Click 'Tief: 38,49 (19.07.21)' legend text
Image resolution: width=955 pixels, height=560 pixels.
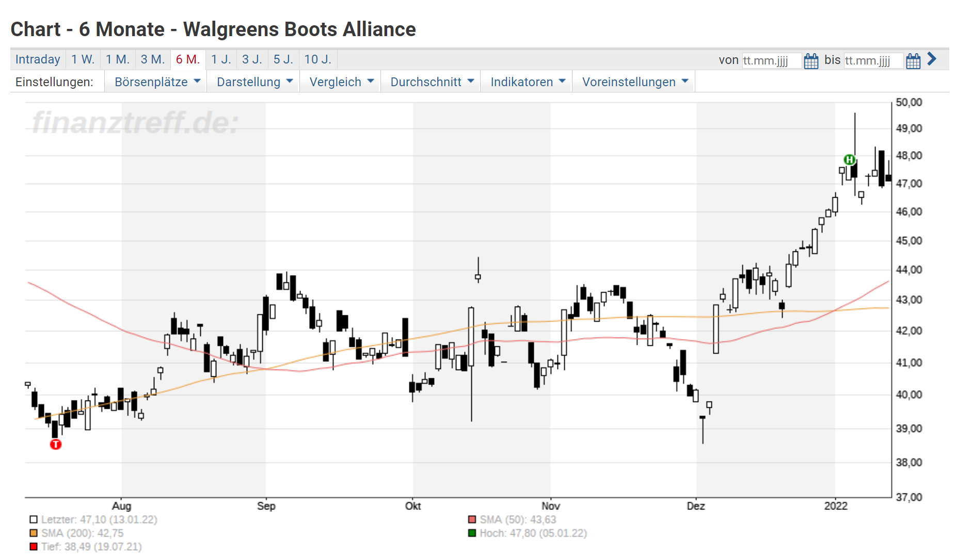coord(91,547)
